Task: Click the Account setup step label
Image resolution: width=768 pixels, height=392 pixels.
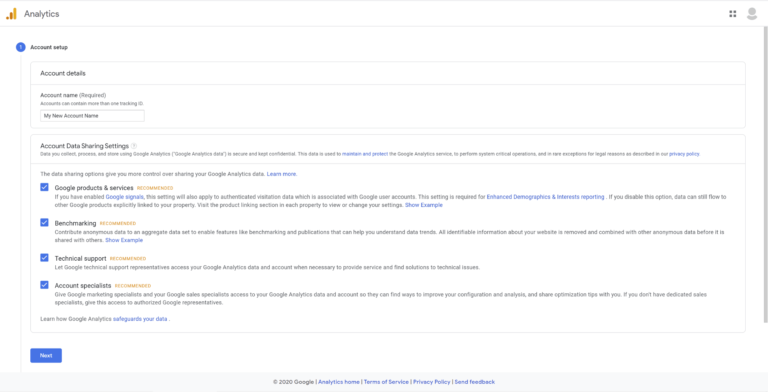Action: (49, 48)
